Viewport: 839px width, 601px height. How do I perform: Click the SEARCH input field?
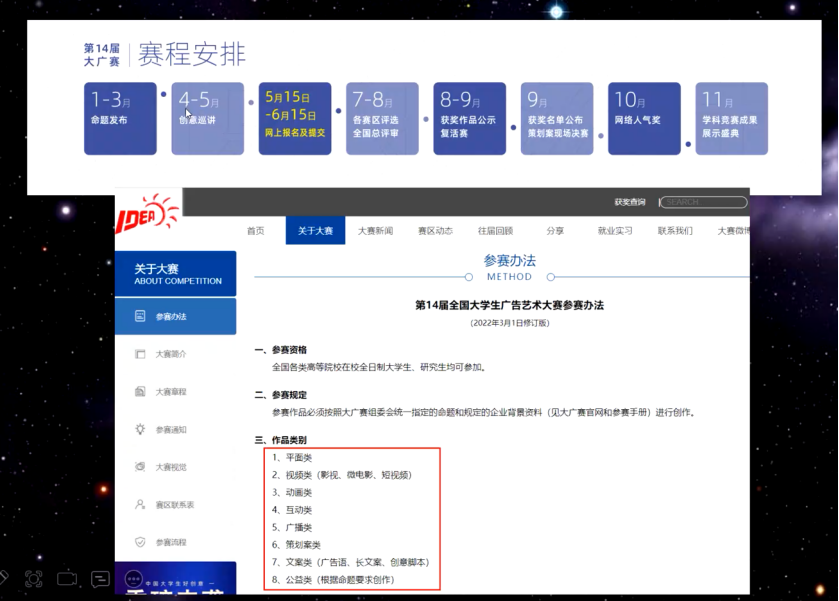click(x=703, y=202)
